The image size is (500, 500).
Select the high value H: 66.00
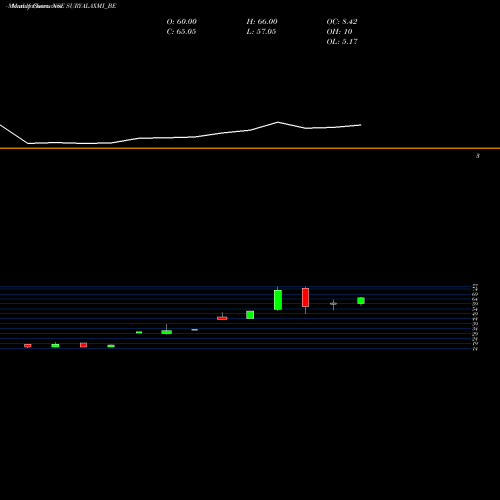tap(262, 22)
